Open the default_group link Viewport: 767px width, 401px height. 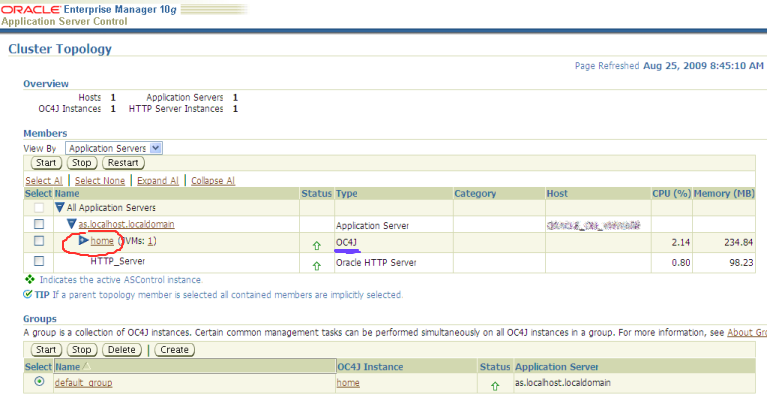pyautogui.click(x=83, y=382)
